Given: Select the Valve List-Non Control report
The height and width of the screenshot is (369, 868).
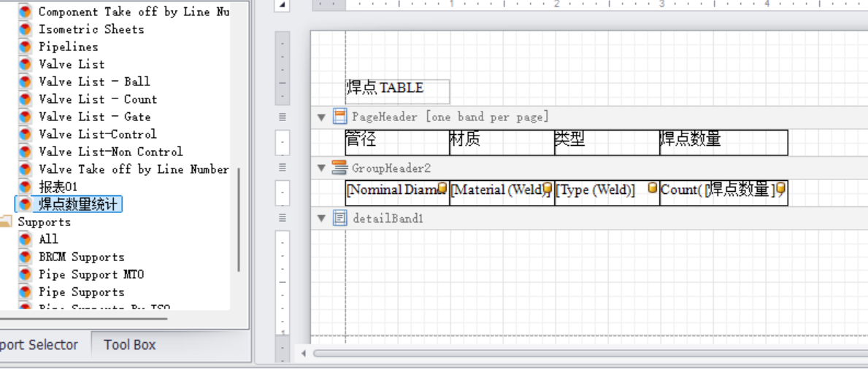Looking at the screenshot, I should click(111, 152).
